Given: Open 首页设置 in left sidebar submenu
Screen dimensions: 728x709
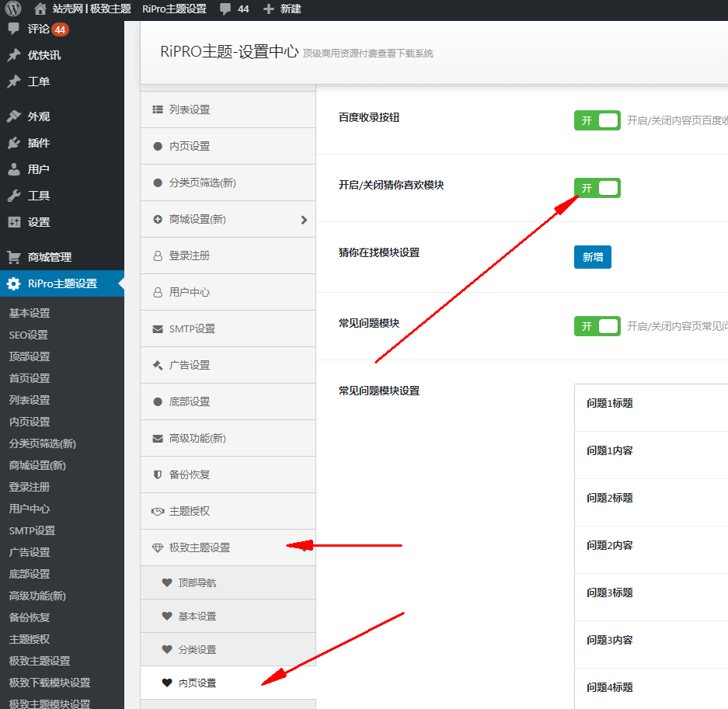Looking at the screenshot, I should pyautogui.click(x=30, y=378).
